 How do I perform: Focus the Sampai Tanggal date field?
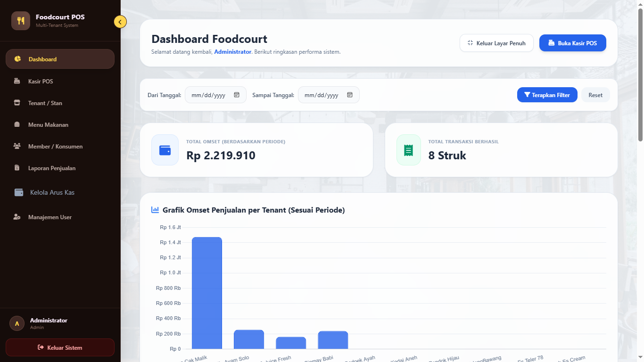point(329,95)
